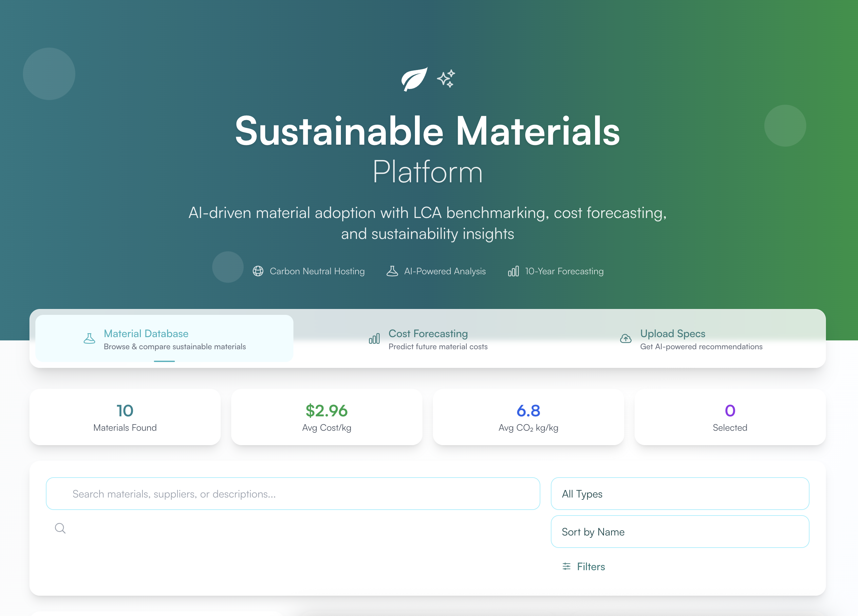The height and width of the screenshot is (616, 858).
Task: Click the Selected count card
Action: pyautogui.click(x=730, y=417)
